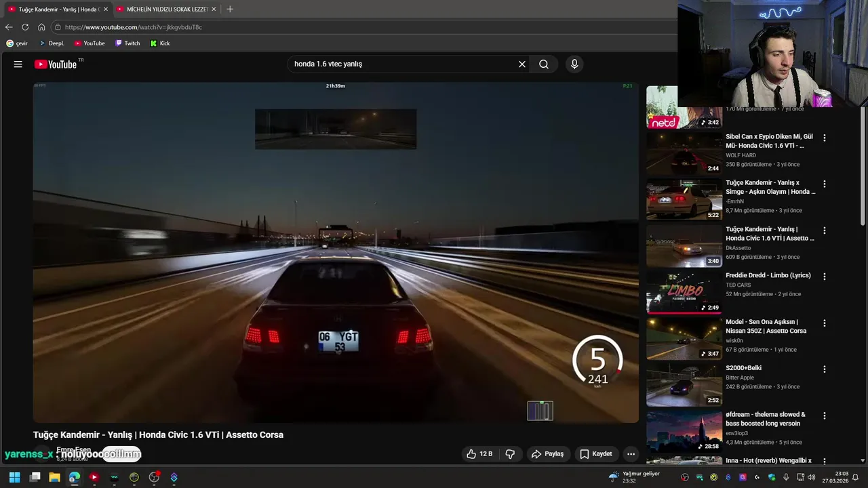Open Tuğçe Kandemir x Simge video thumbnail
868x488 pixels.
pyautogui.click(x=684, y=199)
